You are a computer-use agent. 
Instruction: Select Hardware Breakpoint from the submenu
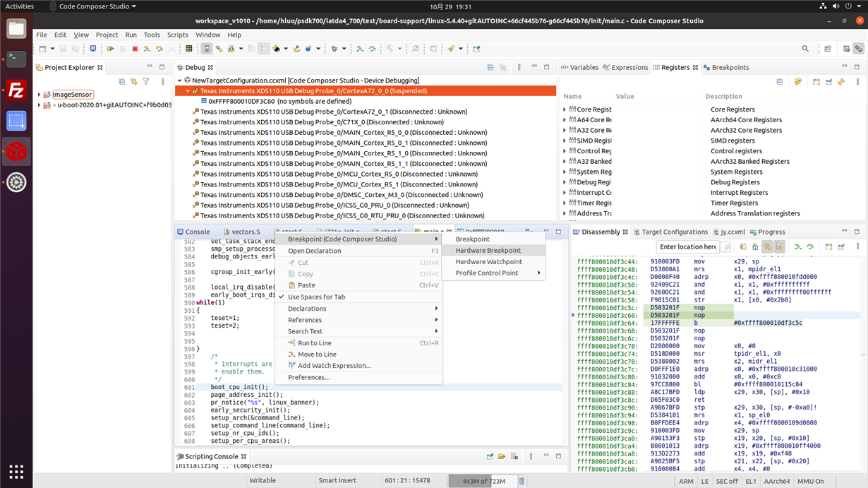coord(488,250)
